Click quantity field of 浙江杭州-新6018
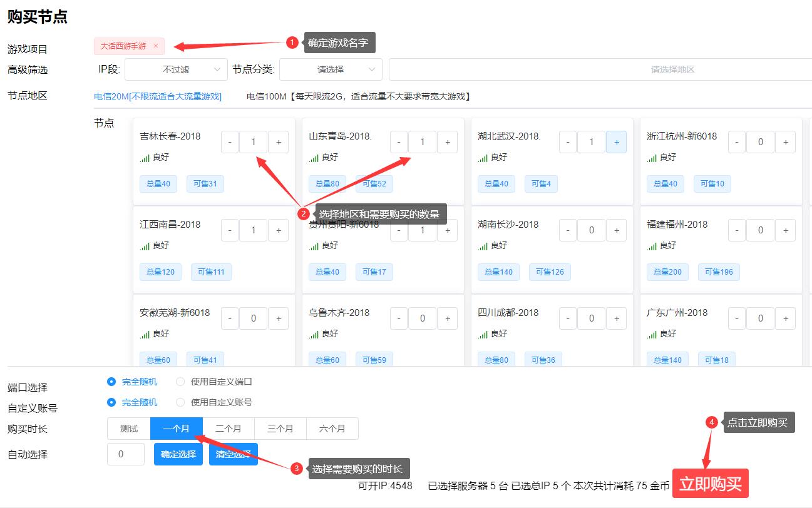Screen dimensions: 812x508 (x=761, y=142)
